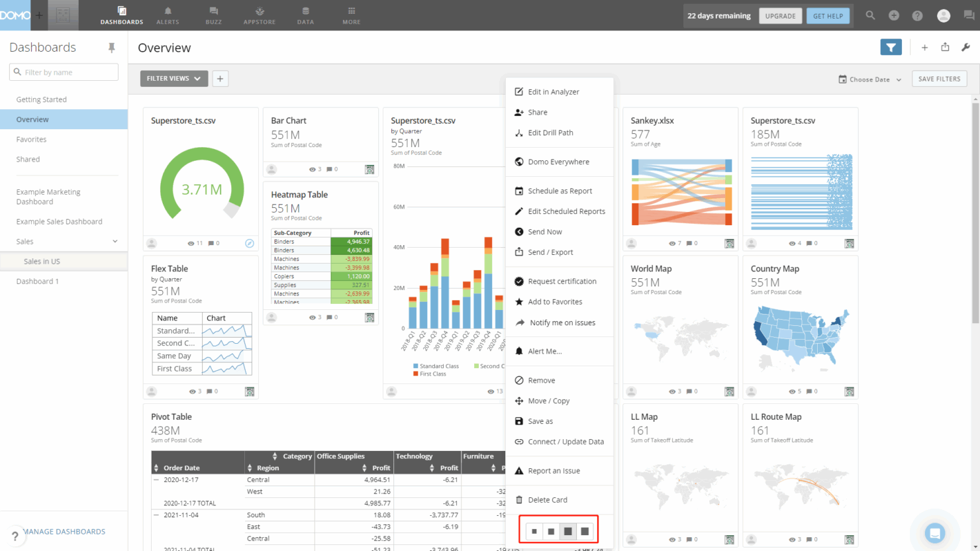980x551 pixels.
Task: Choose Edit in Analyzer from the menu
Action: [x=553, y=92]
